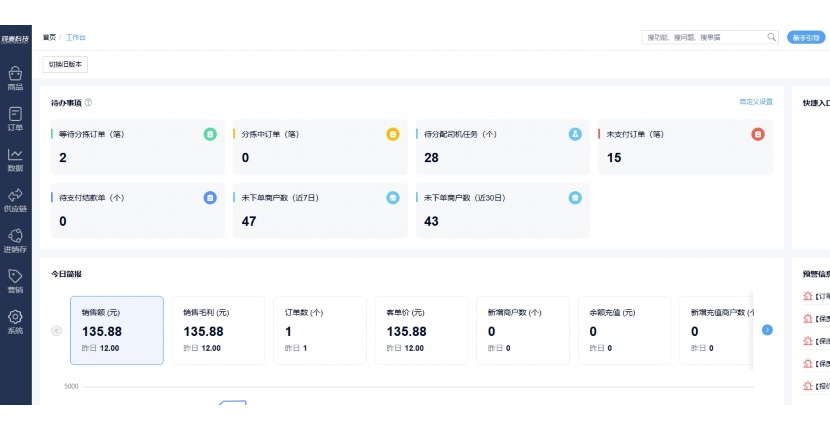The image size is (830, 430).
Task: Click the yellow icon on 分拣中订单 card
Action: point(393,134)
